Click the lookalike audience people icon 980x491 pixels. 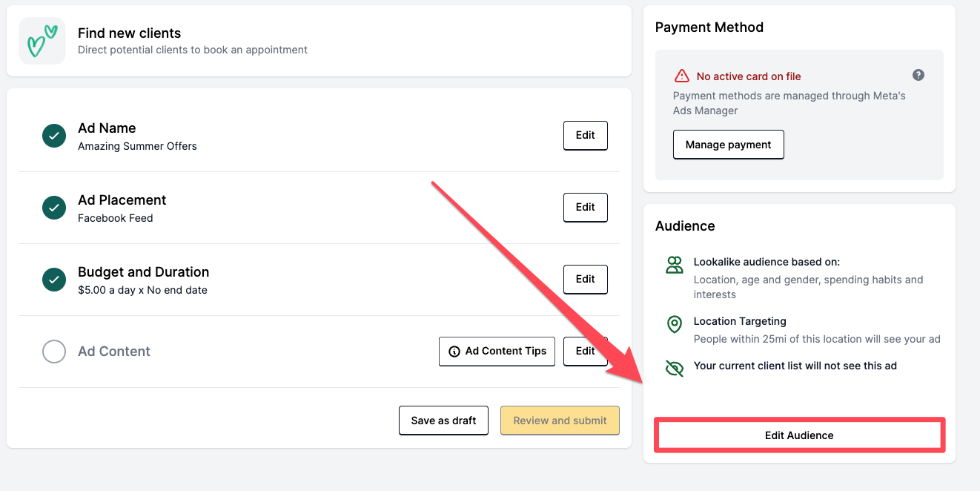(x=674, y=266)
